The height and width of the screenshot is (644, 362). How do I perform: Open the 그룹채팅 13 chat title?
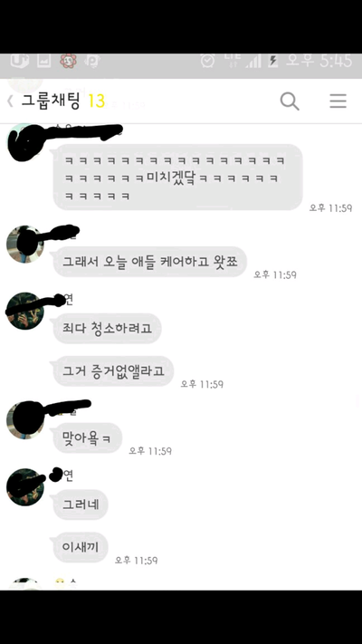tap(63, 101)
